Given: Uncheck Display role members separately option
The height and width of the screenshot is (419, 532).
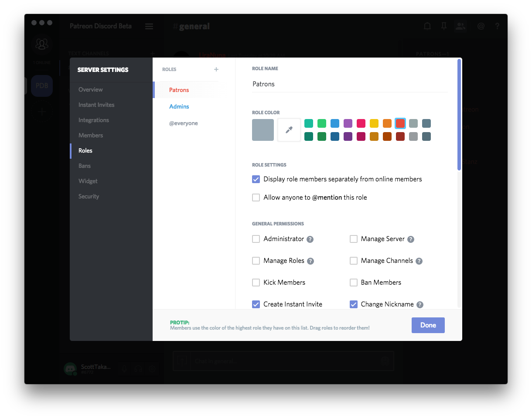Looking at the screenshot, I should coord(256,179).
